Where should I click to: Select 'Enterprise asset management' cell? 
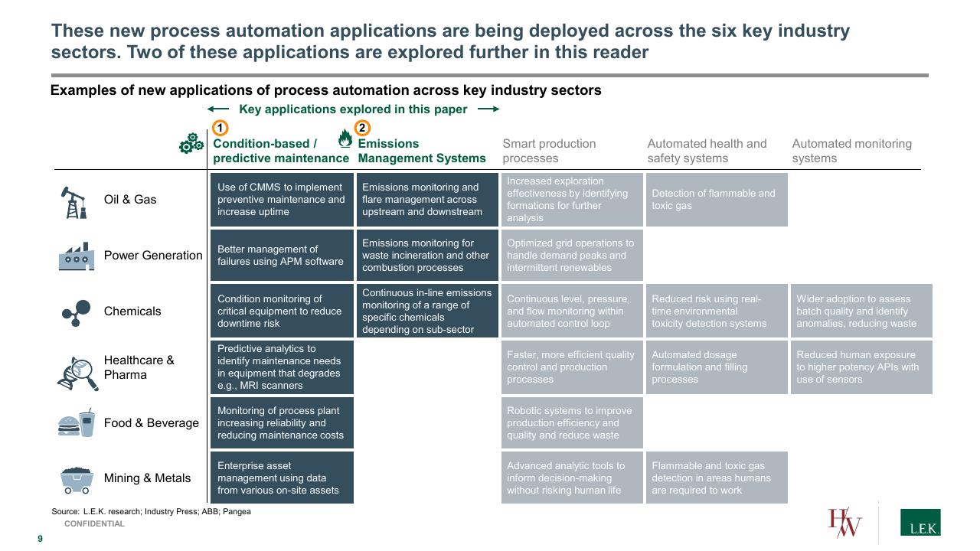[x=282, y=478]
